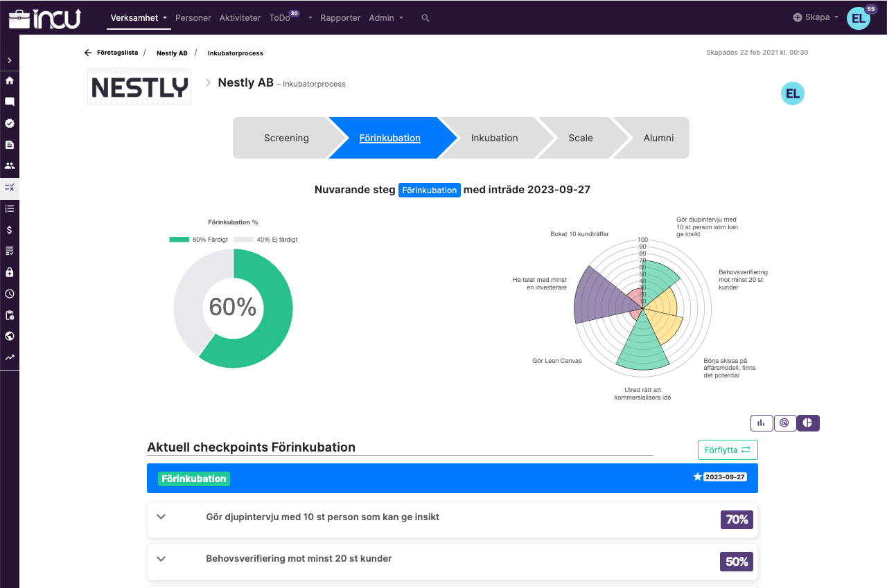The image size is (887, 588).
Task: Select the pie chart view toggle
Action: [808, 422]
